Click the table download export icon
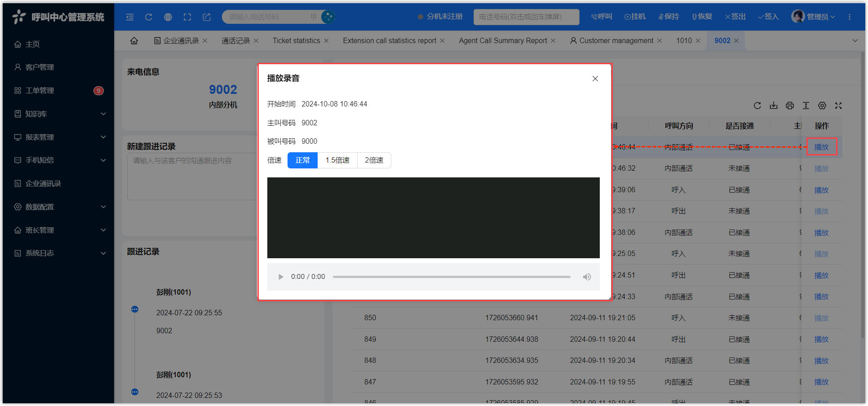Viewport: 868px width, 406px height. tap(774, 106)
